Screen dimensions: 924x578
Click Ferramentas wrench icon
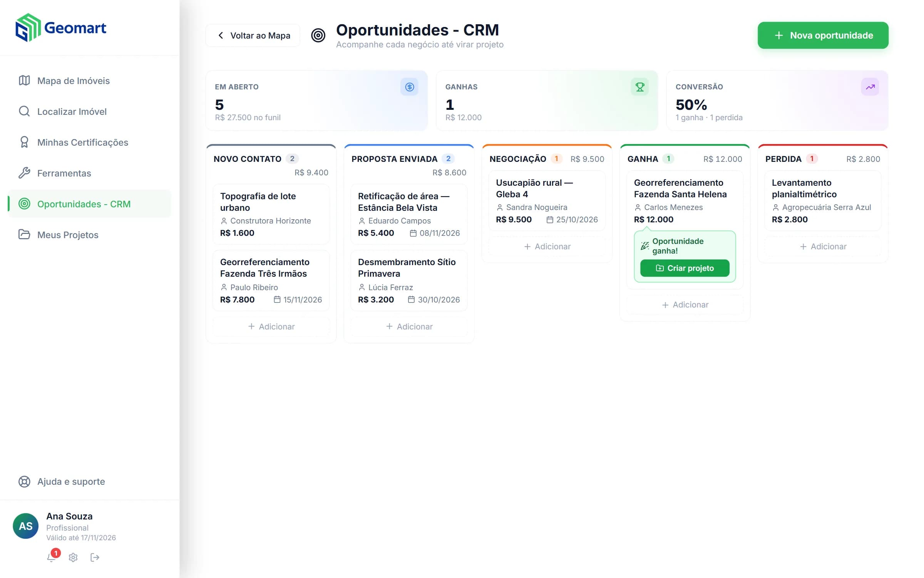click(24, 173)
